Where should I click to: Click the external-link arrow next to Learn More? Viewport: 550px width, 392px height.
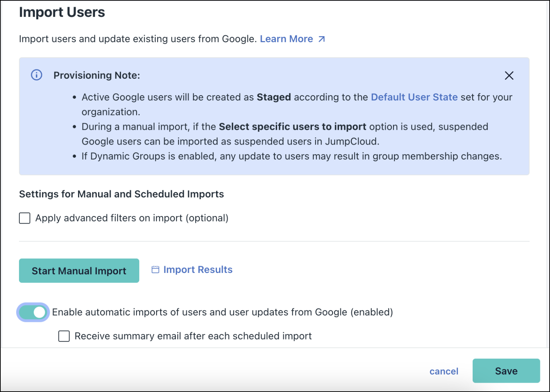point(322,39)
